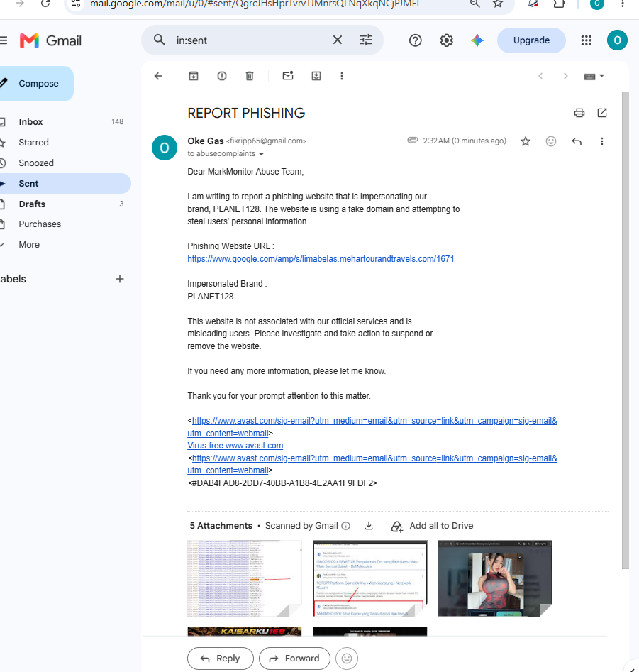Open the Starred folder
This screenshot has width=639, height=672.
pyautogui.click(x=33, y=143)
